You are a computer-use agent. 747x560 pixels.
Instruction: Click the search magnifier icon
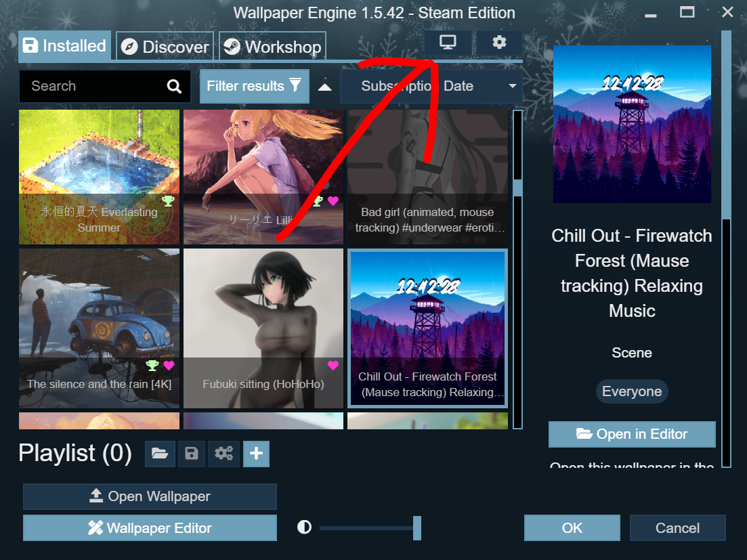click(174, 86)
